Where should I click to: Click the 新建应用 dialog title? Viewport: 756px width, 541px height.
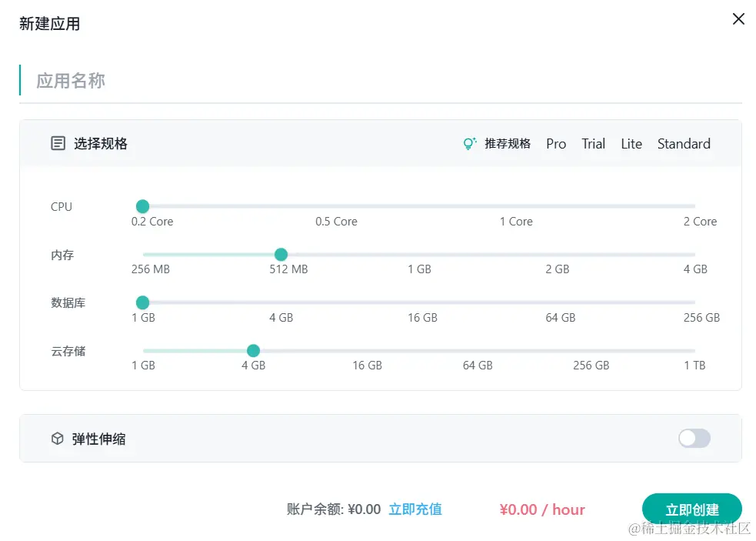[49, 24]
